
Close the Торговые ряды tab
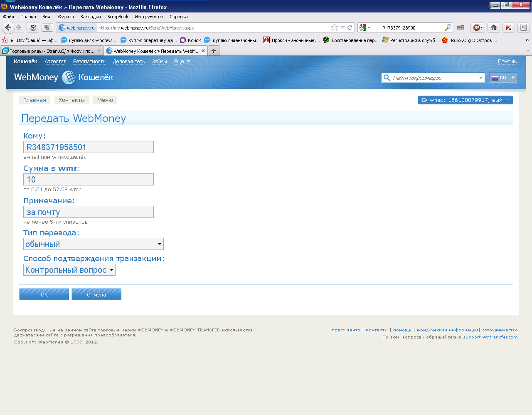coord(99,51)
